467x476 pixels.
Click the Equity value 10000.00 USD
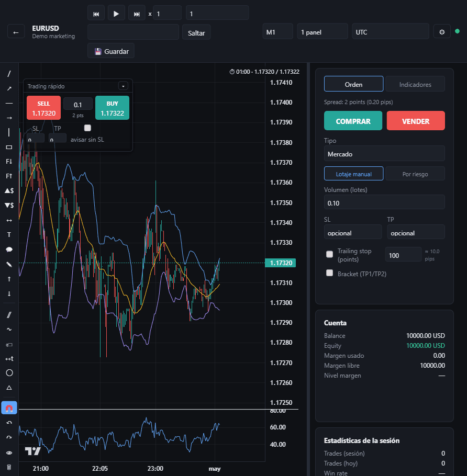click(x=425, y=345)
